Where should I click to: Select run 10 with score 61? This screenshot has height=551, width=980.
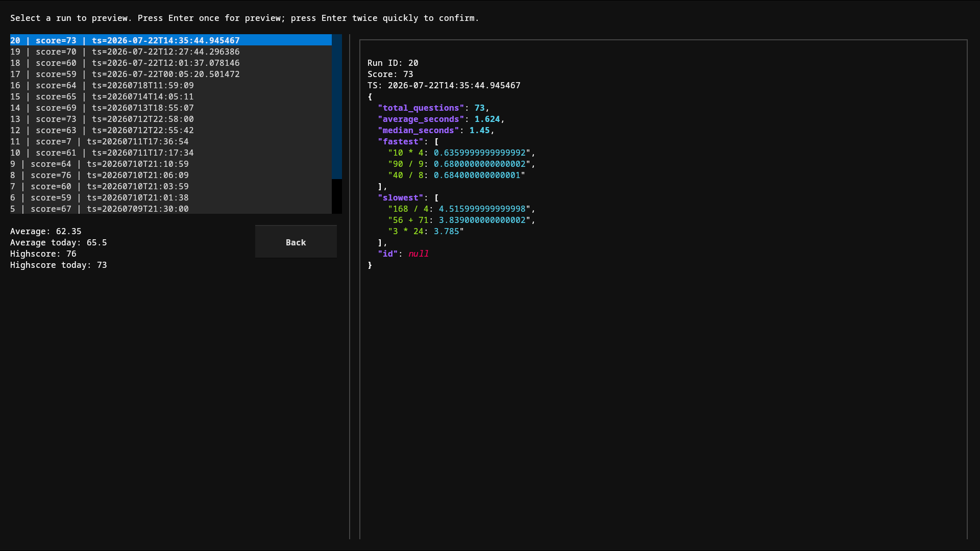pos(171,153)
